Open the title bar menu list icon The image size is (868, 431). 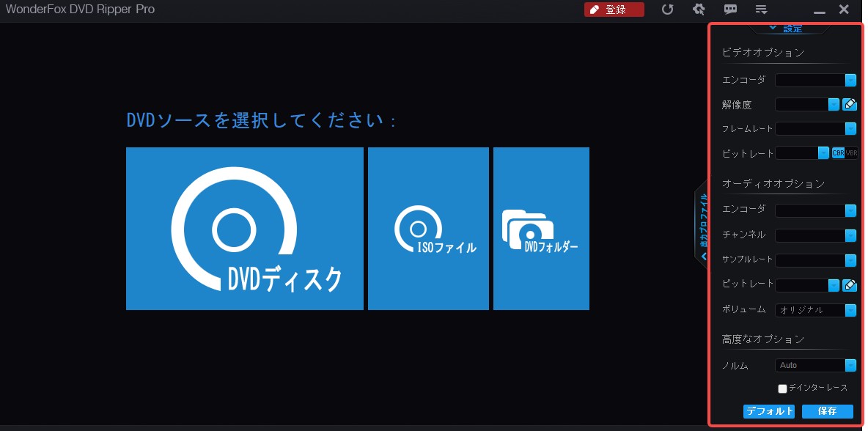pyautogui.click(x=762, y=10)
